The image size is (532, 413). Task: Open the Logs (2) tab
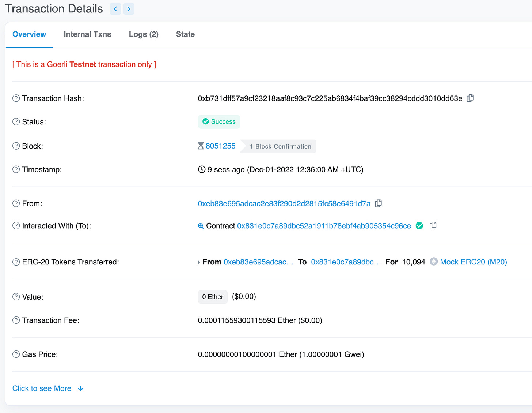(x=144, y=34)
